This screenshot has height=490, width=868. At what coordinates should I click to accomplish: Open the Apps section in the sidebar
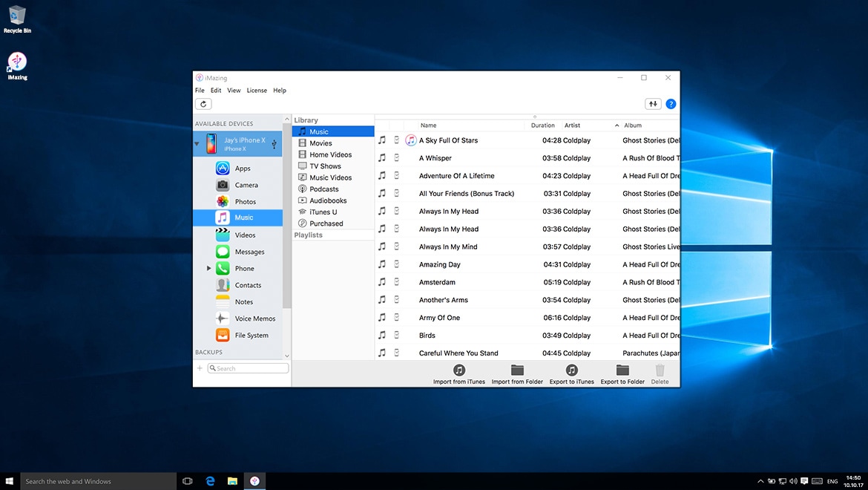[241, 168]
